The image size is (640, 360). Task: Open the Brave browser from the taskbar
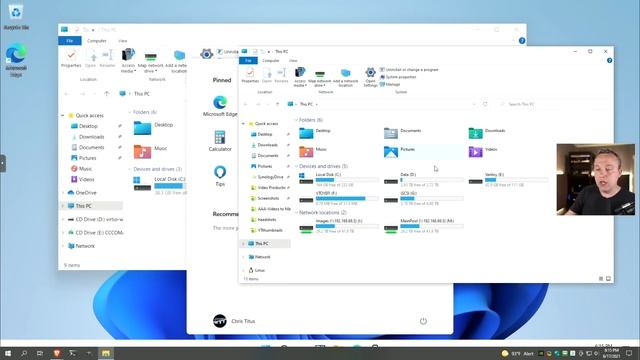[x=57, y=353]
